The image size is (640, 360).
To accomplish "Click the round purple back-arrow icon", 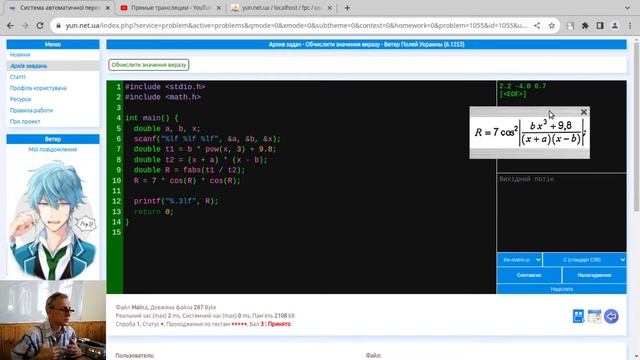I will (611, 316).
